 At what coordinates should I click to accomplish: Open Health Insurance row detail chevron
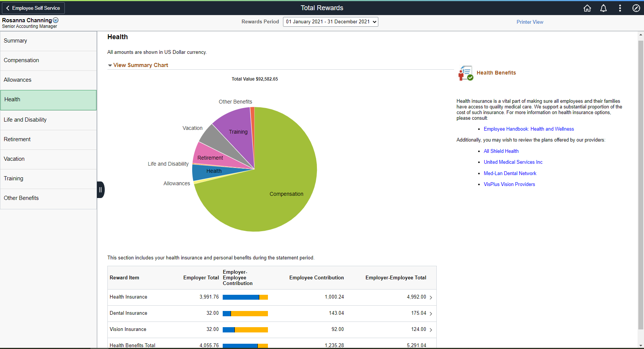pos(431,297)
